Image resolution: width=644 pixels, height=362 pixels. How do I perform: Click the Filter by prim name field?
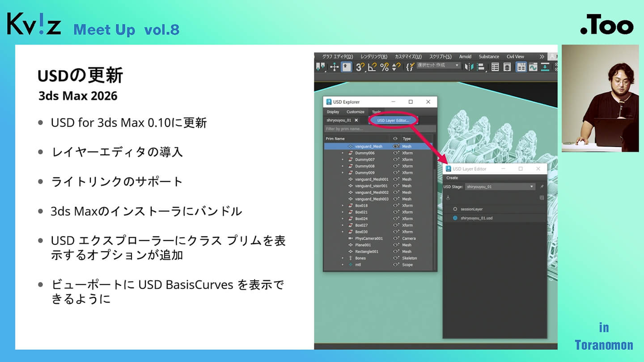tap(379, 129)
